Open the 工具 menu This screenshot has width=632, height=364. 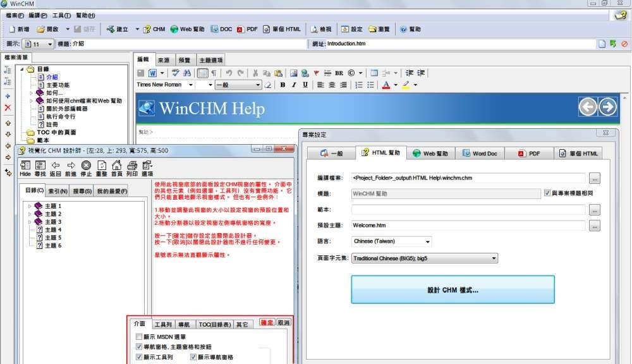coord(61,15)
